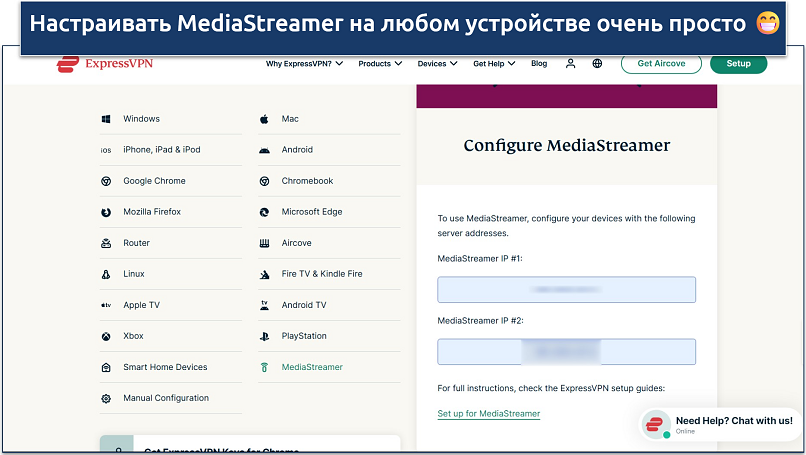Click the chat widget ExpressVPN avatar
The image size is (806, 455).
(656, 425)
